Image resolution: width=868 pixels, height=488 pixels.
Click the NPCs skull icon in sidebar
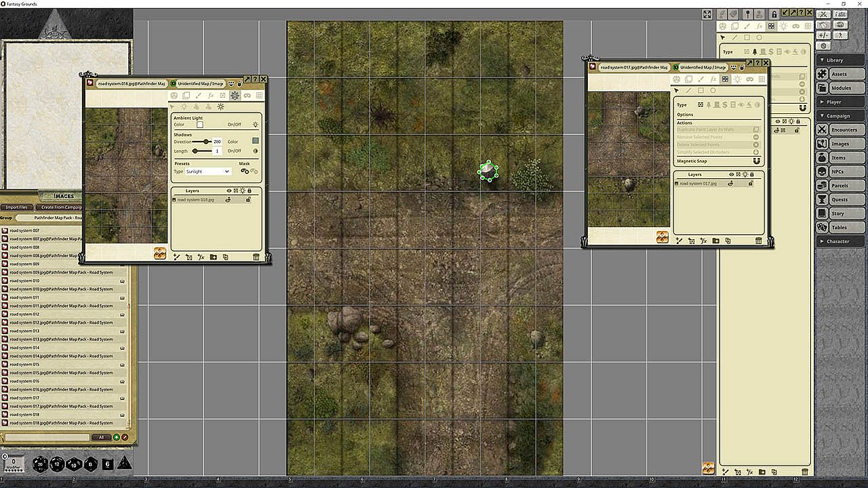tap(823, 171)
